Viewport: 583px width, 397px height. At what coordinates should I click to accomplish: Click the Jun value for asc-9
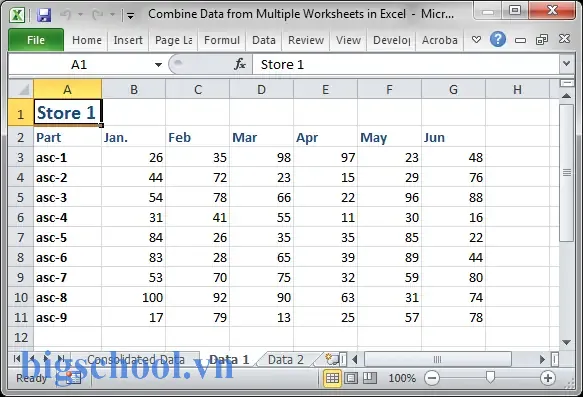tap(453, 317)
